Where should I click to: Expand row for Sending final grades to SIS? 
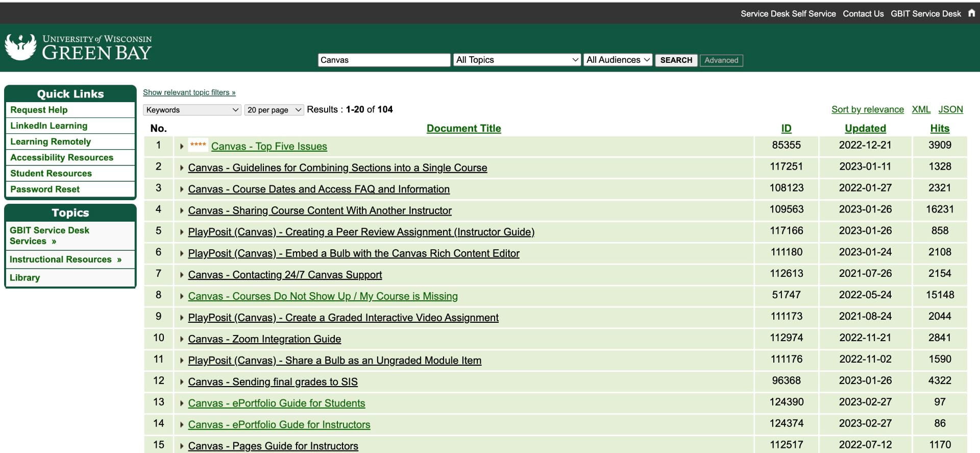click(182, 383)
